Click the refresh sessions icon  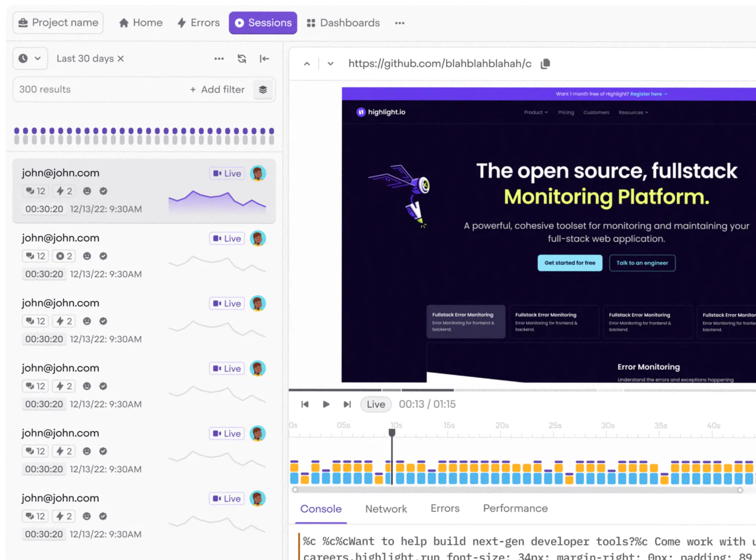[242, 59]
